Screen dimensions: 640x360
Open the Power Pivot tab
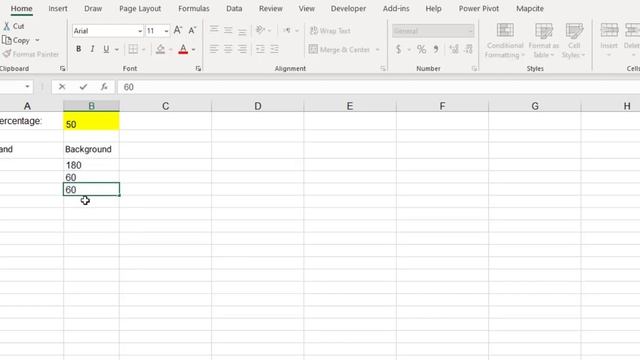pos(479,9)
